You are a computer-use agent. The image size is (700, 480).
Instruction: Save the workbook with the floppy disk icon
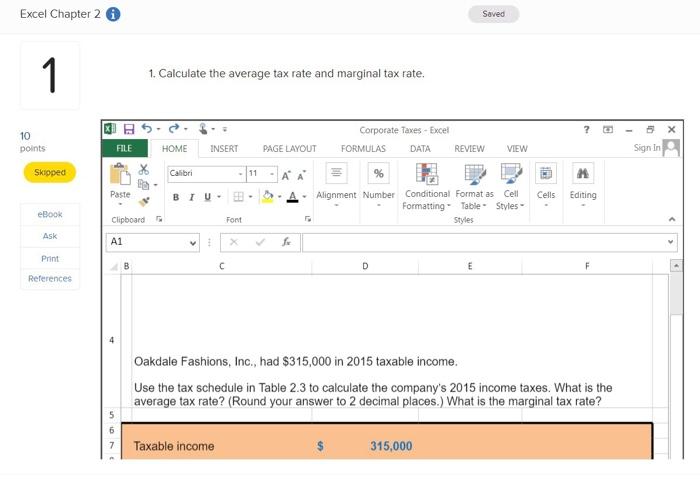point(129,129)
